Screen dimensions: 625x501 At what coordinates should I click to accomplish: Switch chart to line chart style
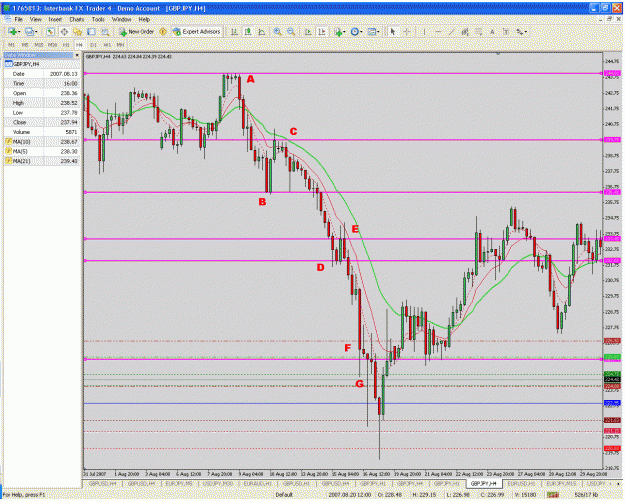tap(261, 32)
